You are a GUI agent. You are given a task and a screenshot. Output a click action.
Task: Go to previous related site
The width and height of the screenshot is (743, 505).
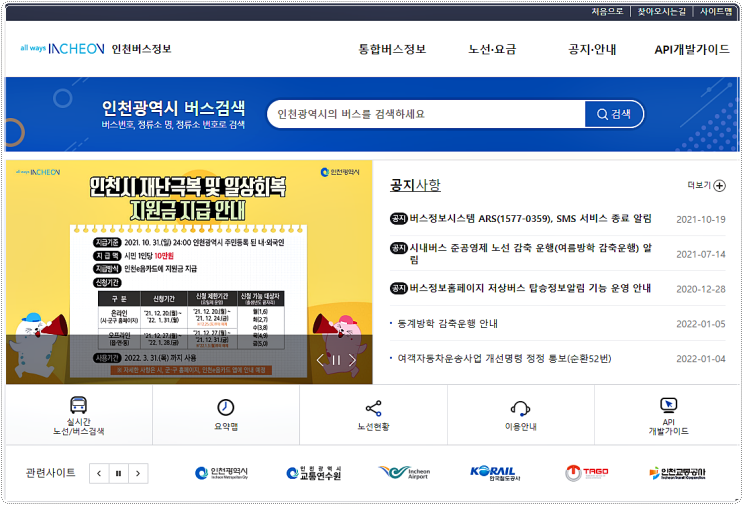pyautogui.click(x=99, y=473)
